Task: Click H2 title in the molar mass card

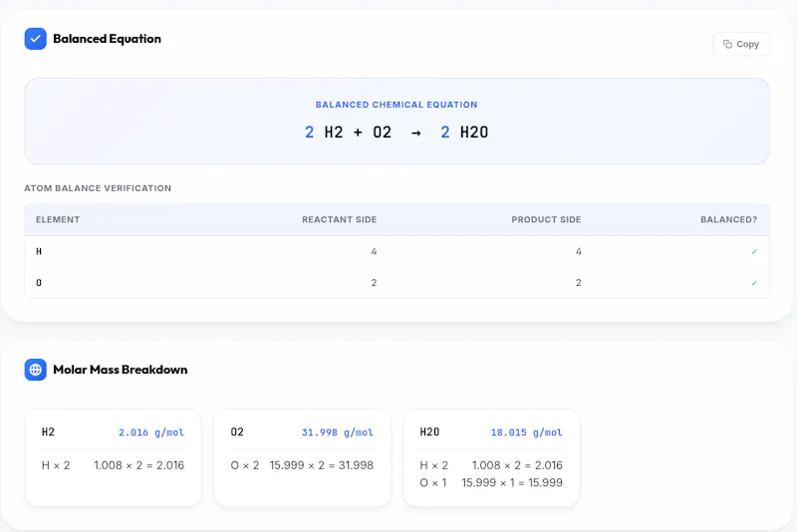Action: click(48, 432)
